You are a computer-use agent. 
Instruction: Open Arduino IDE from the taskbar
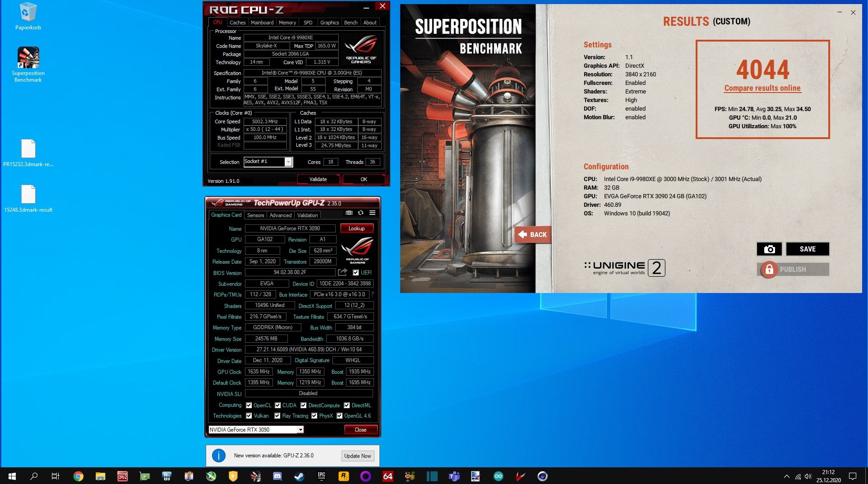(498, 476)
